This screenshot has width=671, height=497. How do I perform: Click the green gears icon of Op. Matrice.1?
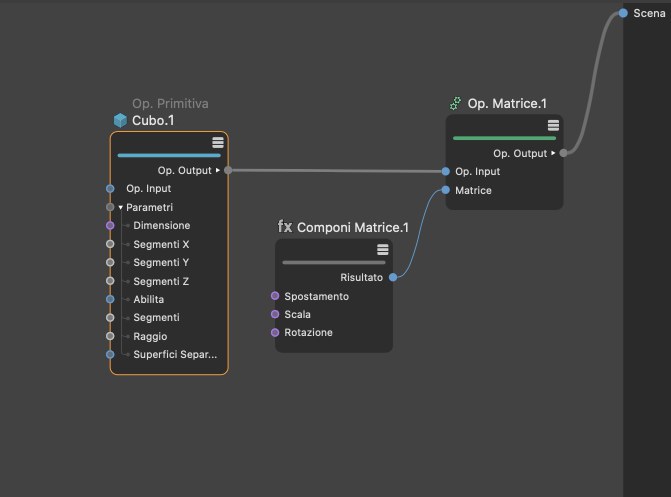(x=455, y=103)
